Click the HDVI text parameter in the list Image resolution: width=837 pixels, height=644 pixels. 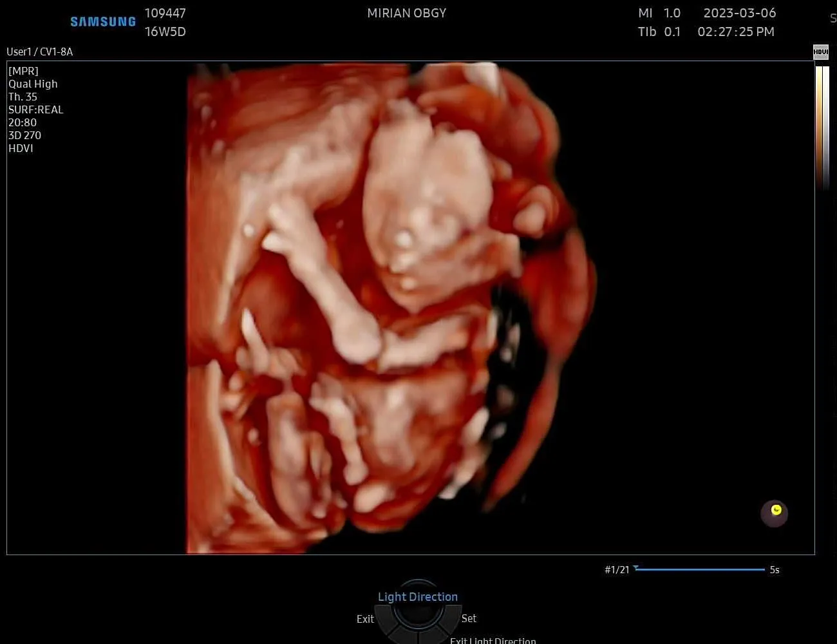click(x=21, y=148)
